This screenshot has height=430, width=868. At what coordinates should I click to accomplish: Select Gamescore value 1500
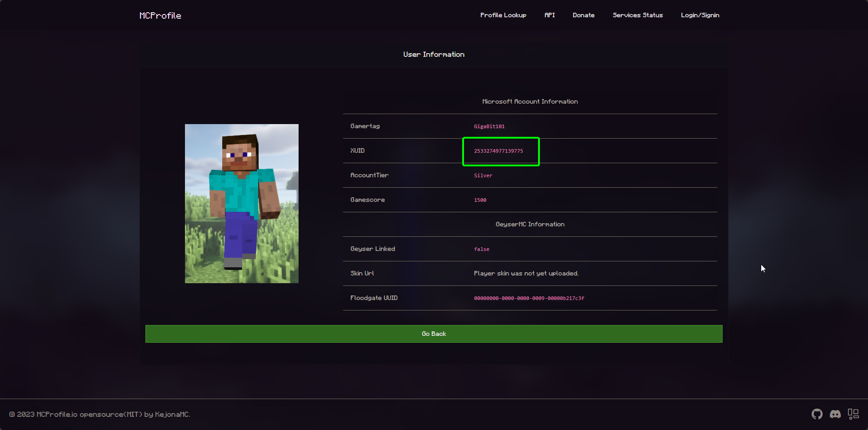(480, 200)
